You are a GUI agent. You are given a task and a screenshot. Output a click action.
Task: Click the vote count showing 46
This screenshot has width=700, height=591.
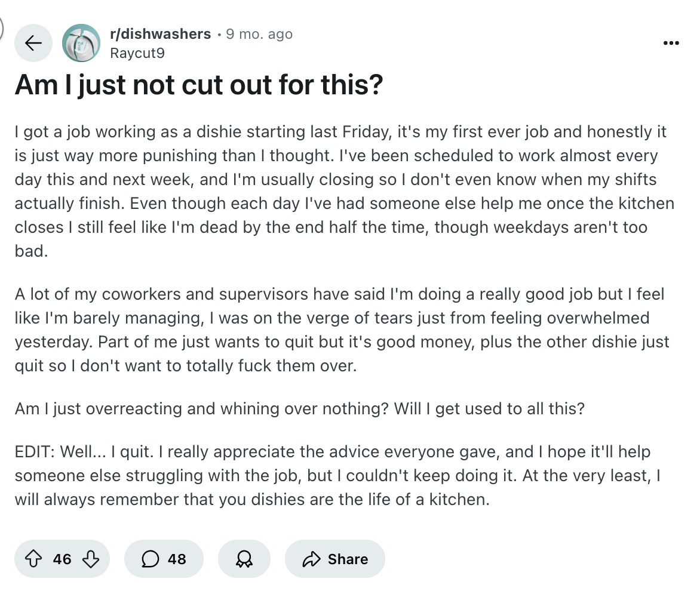(x=62, y=559)
